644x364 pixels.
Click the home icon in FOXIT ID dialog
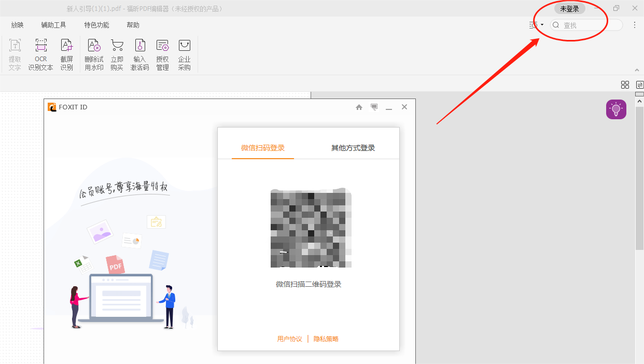pyautogui.click(x=359, y=107)
